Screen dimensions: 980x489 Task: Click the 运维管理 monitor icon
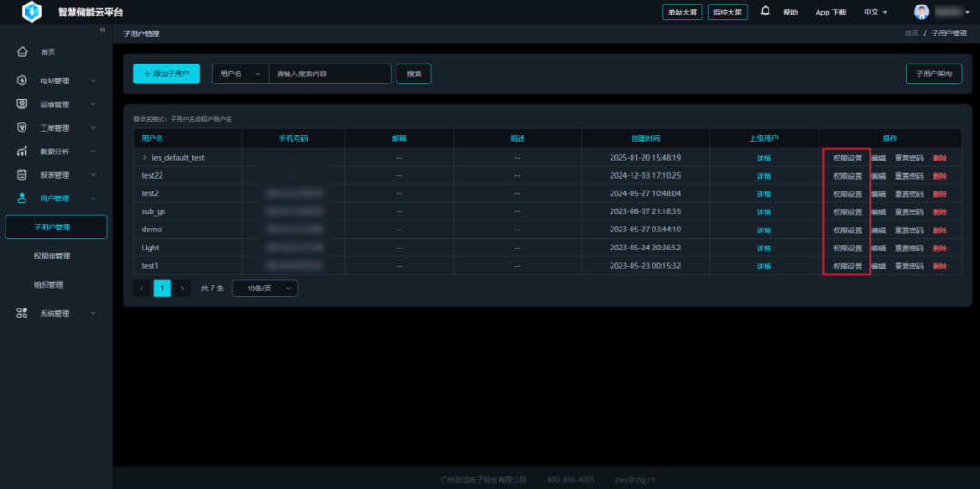click(23, 103)
